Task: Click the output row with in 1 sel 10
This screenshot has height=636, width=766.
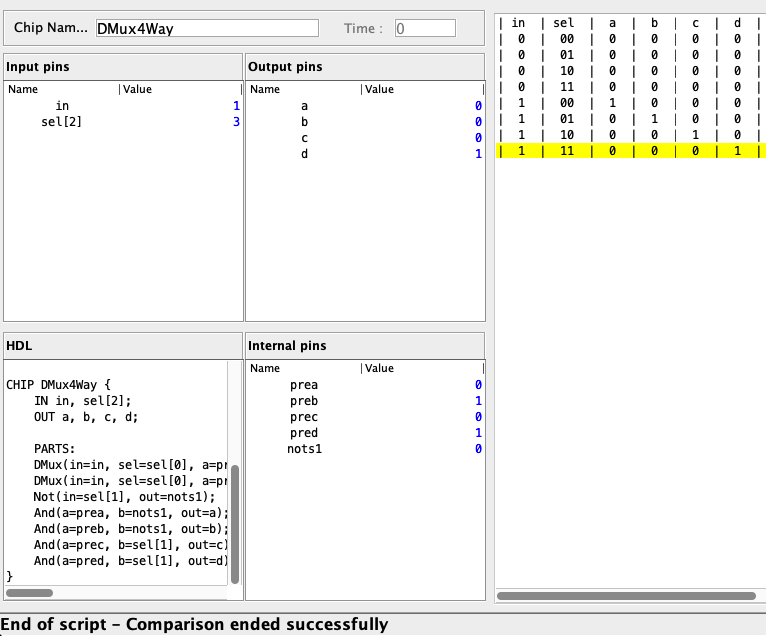Action: coord(631,135)
